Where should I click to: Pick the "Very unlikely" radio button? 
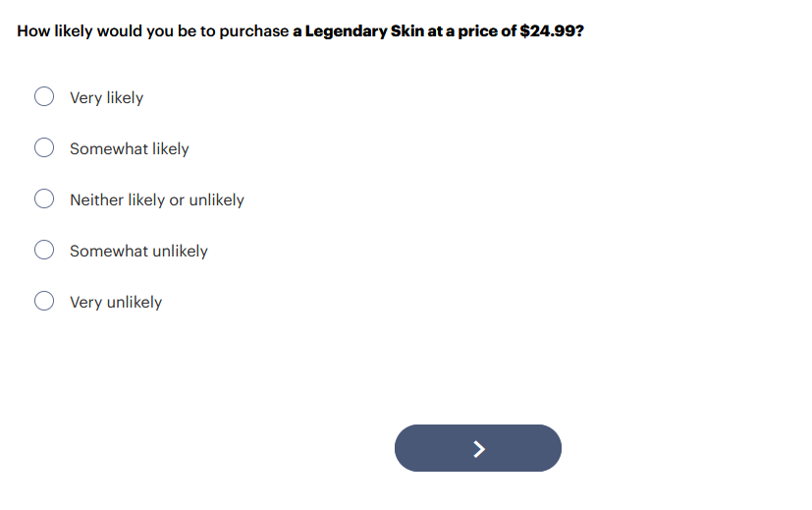44,302
